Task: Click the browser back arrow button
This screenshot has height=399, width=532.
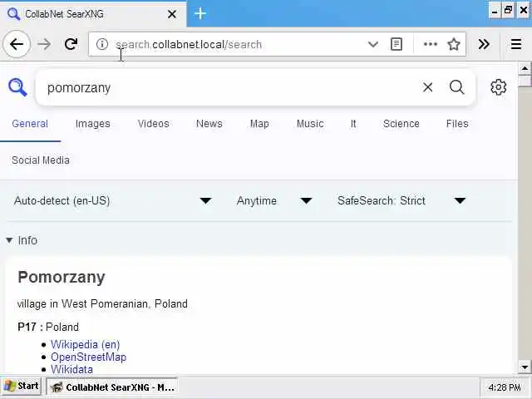Action: (17, 44)
